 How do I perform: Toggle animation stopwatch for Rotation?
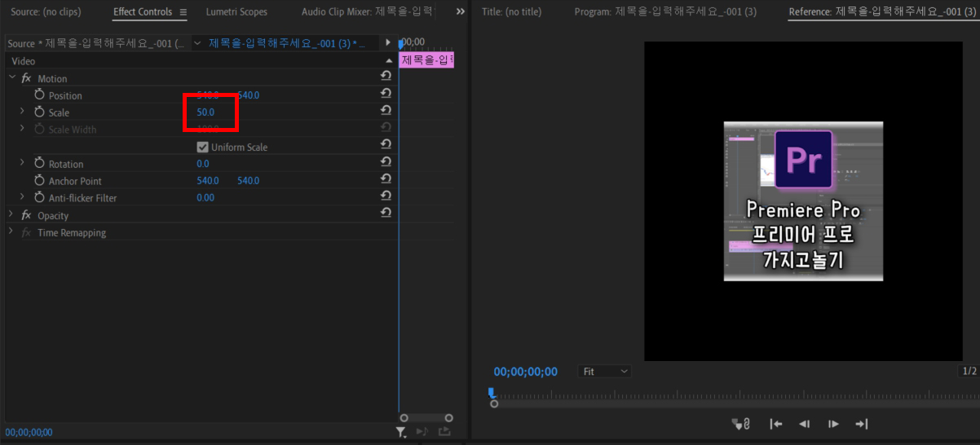coord(39,164)
